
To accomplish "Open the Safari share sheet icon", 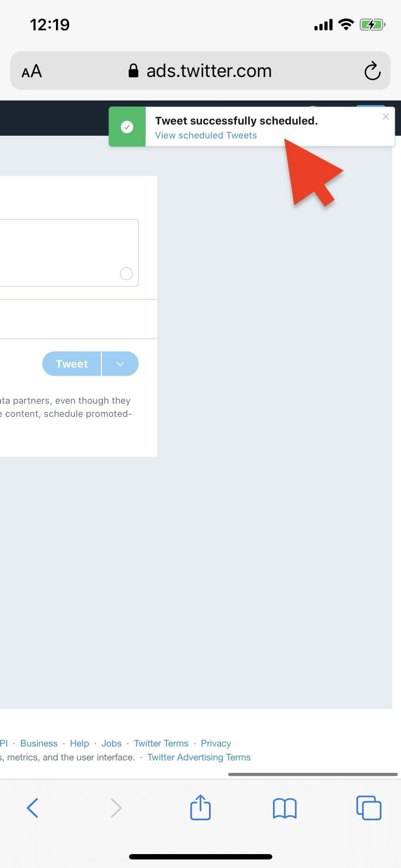I will coord(200,807).
